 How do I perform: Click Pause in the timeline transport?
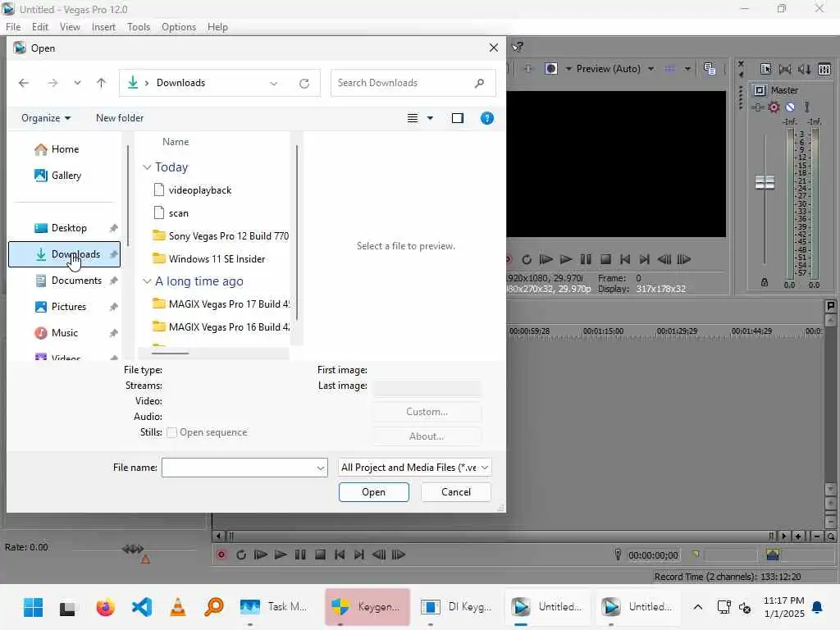300,555
